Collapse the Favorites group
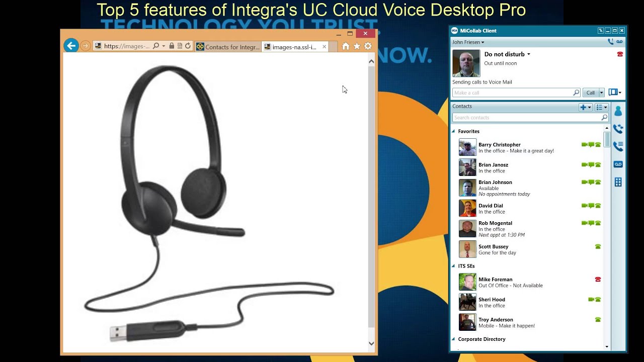 pos(453,131)
